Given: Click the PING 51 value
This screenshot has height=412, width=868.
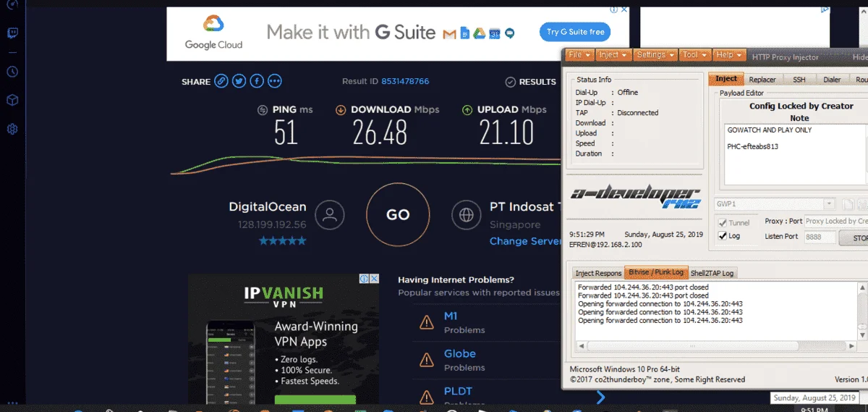Looking at the screenshot, I should (286, 133).
